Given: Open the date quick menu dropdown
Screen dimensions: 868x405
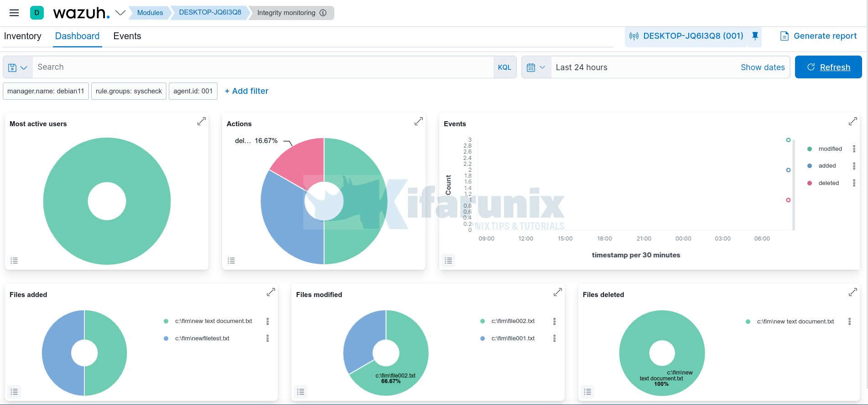Looking at the screenshot, I should click(536, 67).
